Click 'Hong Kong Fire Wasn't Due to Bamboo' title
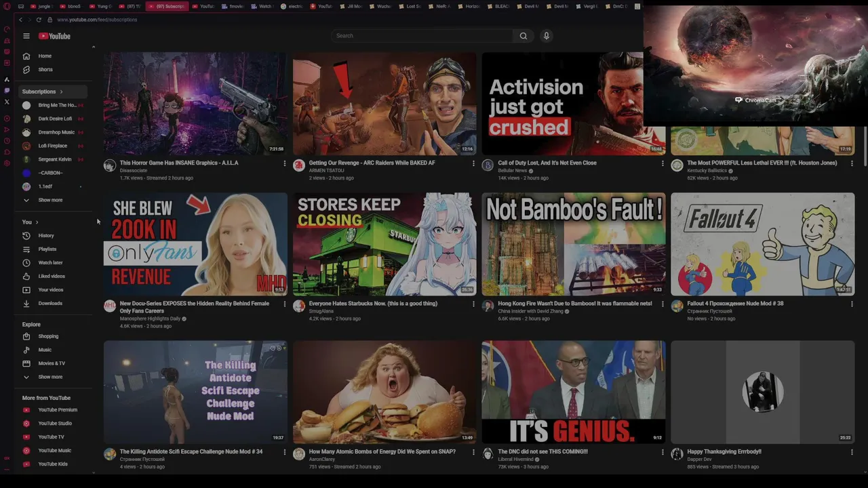868x488 pixels. pyautogui.click(x=575, y=304)
